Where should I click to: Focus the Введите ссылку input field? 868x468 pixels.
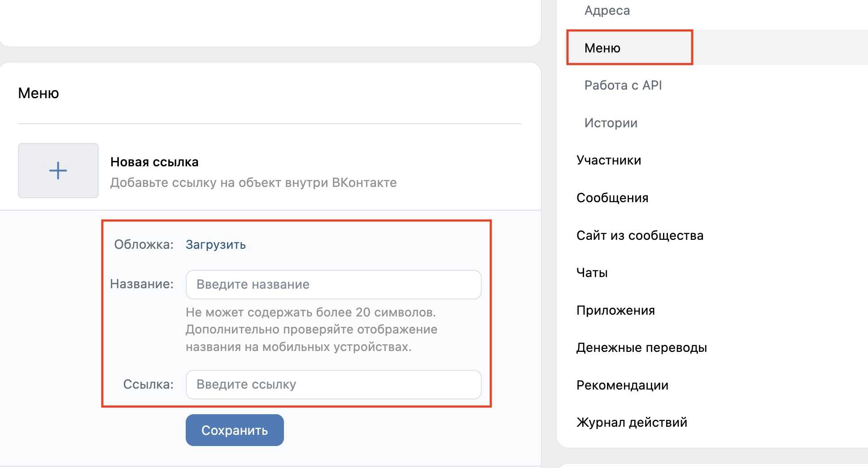point(333,385)
